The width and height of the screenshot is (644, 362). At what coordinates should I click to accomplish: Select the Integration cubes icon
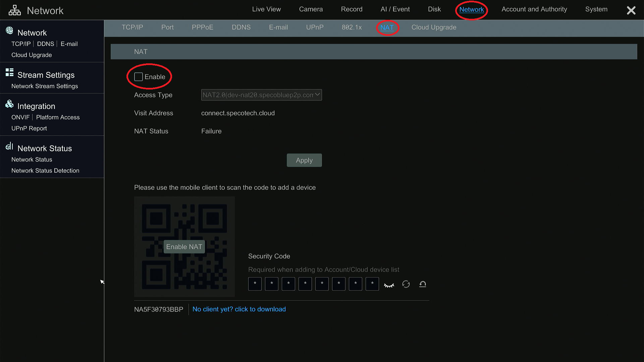coord(9,104)
